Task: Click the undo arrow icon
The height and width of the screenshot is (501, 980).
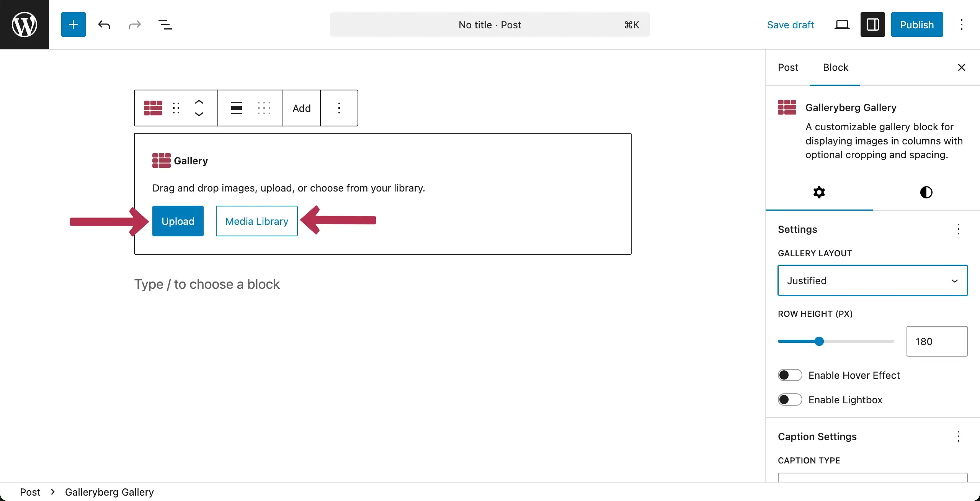Action: pos(104,25)
